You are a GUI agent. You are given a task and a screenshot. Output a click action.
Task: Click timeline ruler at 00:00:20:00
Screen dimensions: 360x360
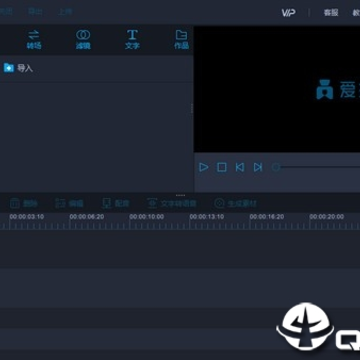pyautogui.click(x=327, y=217)
